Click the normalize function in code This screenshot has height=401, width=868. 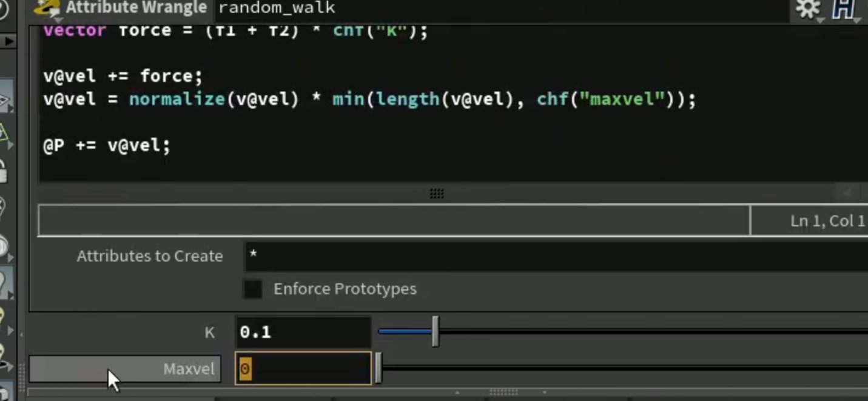tap(177, 99)
